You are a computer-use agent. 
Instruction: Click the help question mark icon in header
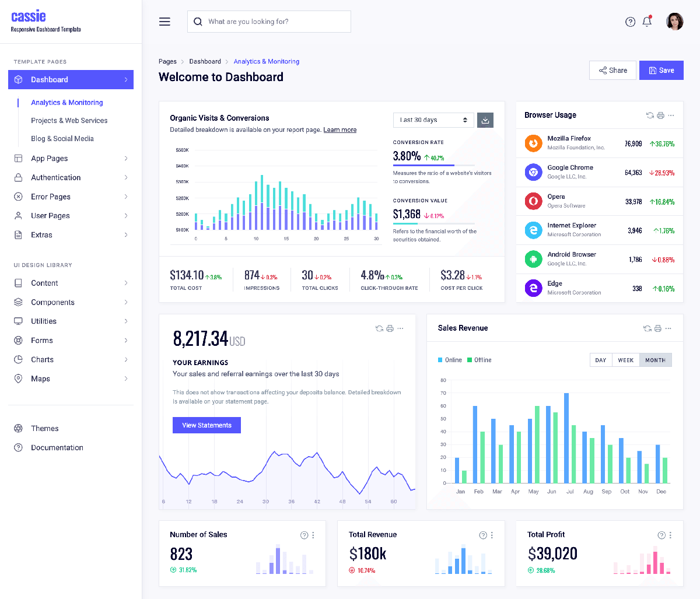pos(630,22)
